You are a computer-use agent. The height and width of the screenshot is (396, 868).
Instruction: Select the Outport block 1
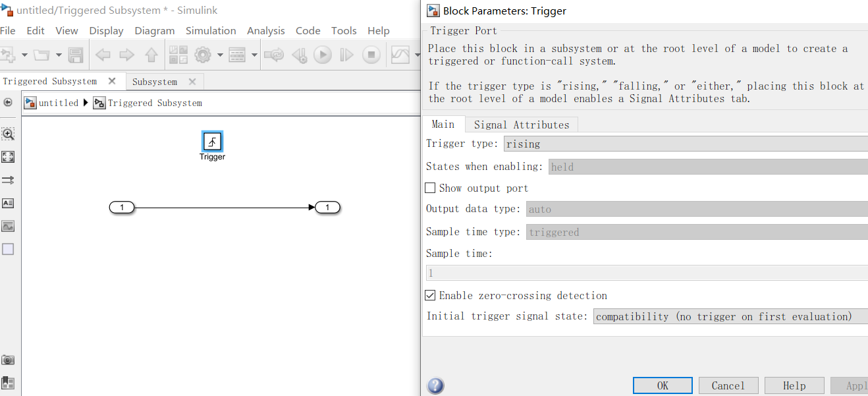tap(327, 208)
